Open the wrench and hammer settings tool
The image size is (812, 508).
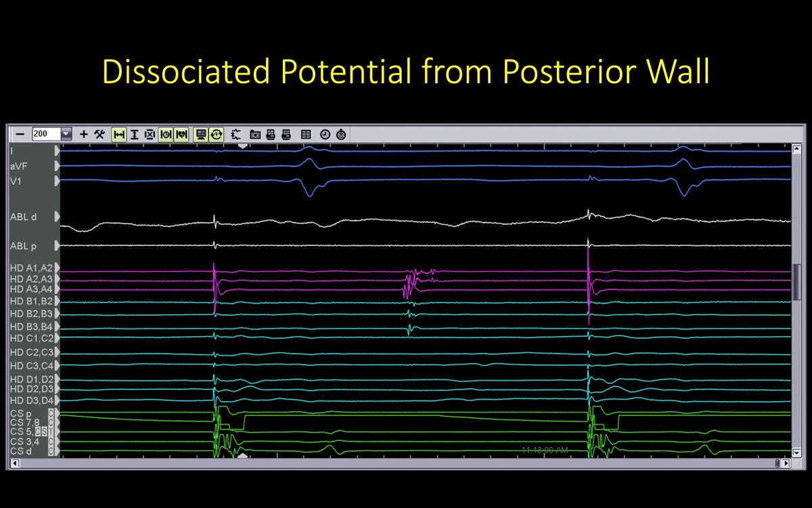(x=99, y=134)
